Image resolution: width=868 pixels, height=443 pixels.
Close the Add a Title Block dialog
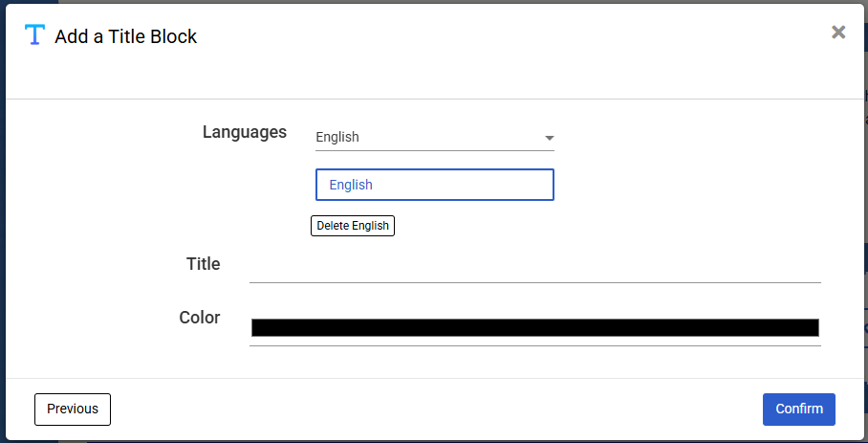pos(838,33)
